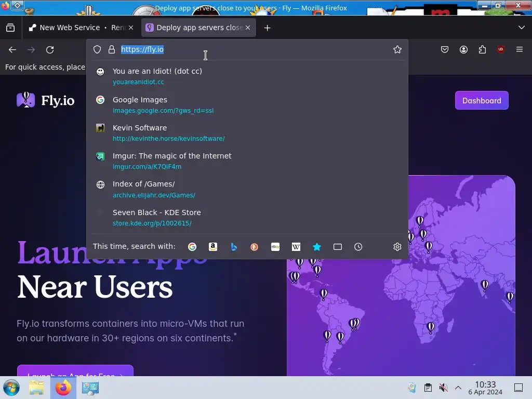
Task: Search with eBay this time
Action: [x=275, y=247]
